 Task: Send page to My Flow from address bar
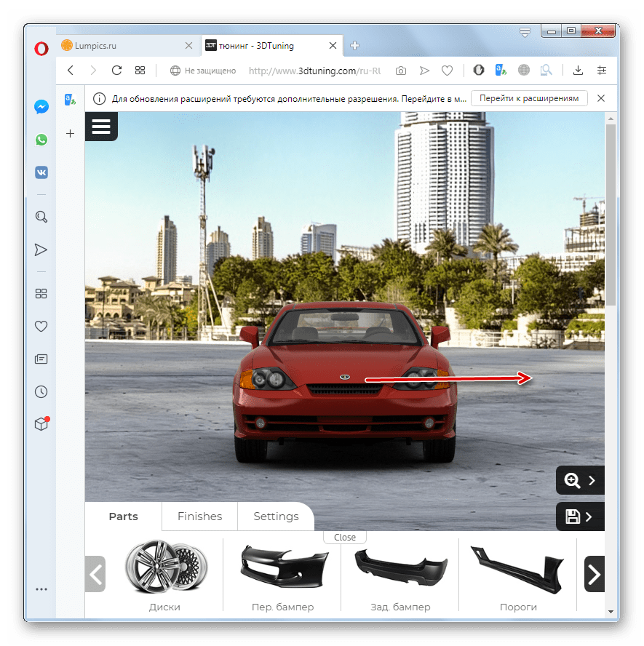click(x=424, y=71)
